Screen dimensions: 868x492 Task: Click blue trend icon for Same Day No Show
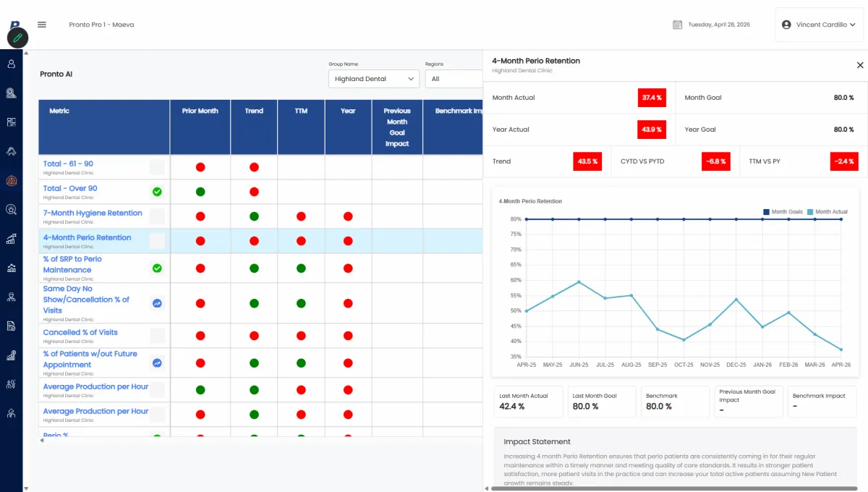click(x=157, y=304)
